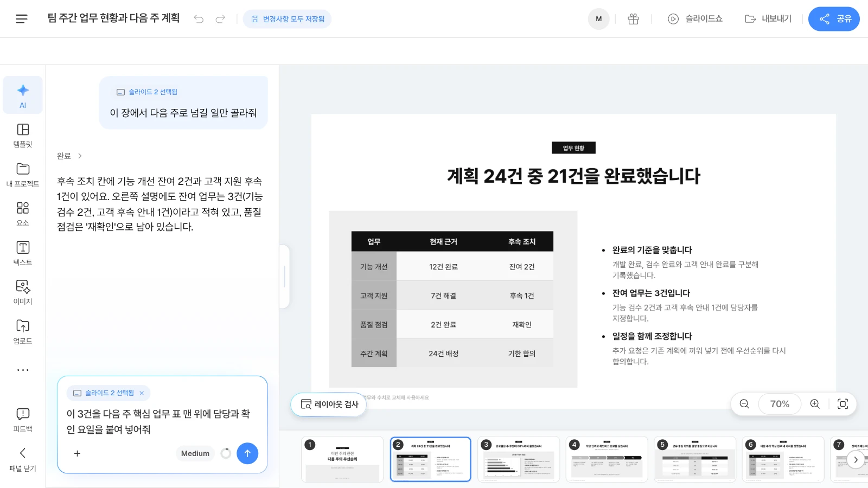Image resolution: width=868 pixels, height=488 pixels.
Task: Open the hamburger main menu
Action: tap(22, 19)
